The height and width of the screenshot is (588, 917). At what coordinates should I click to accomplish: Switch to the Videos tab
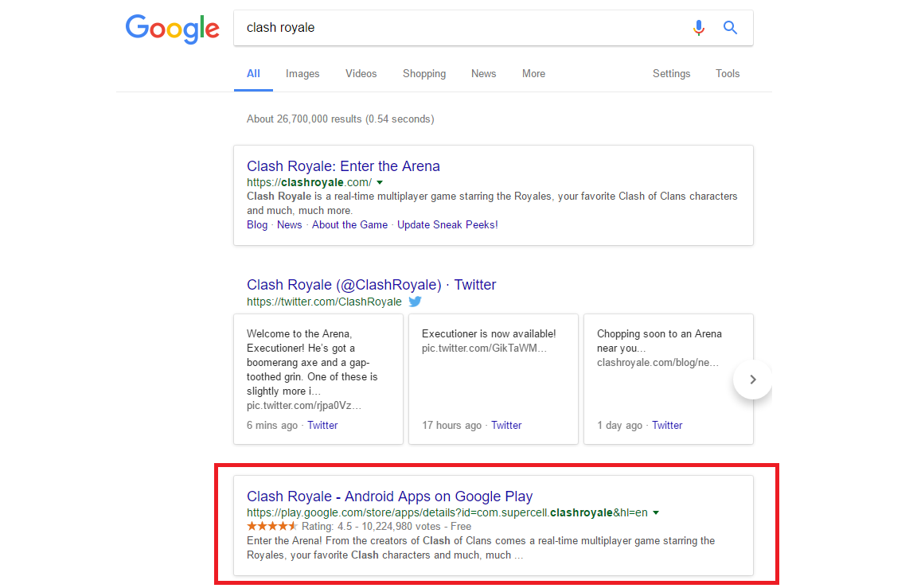[x=361, y=73]
